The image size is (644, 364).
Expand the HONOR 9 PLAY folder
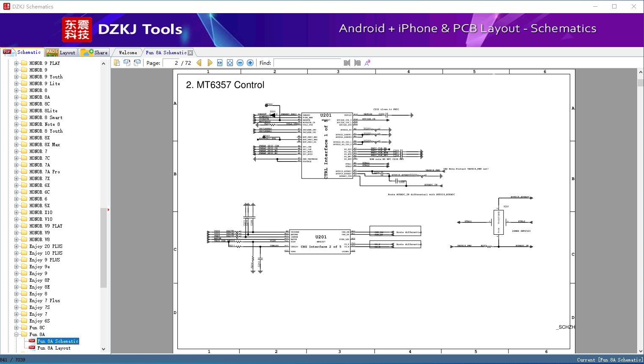coord(17,63)
